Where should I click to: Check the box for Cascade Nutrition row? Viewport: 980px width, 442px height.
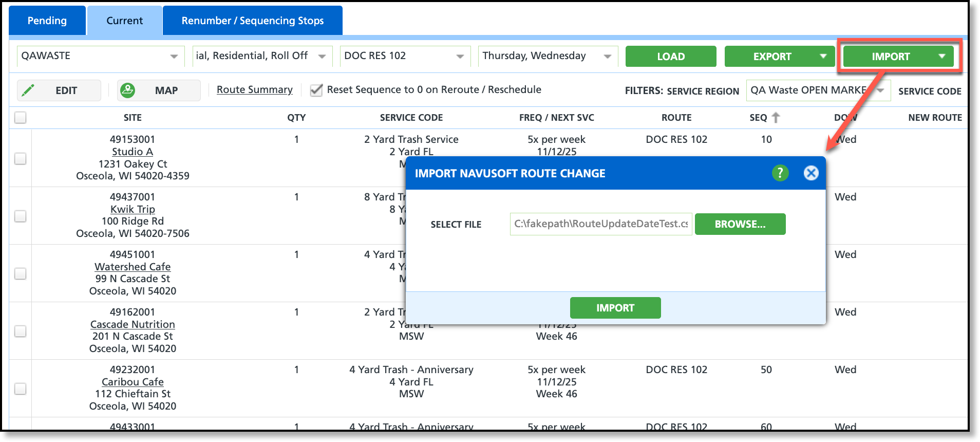(21, 331)
